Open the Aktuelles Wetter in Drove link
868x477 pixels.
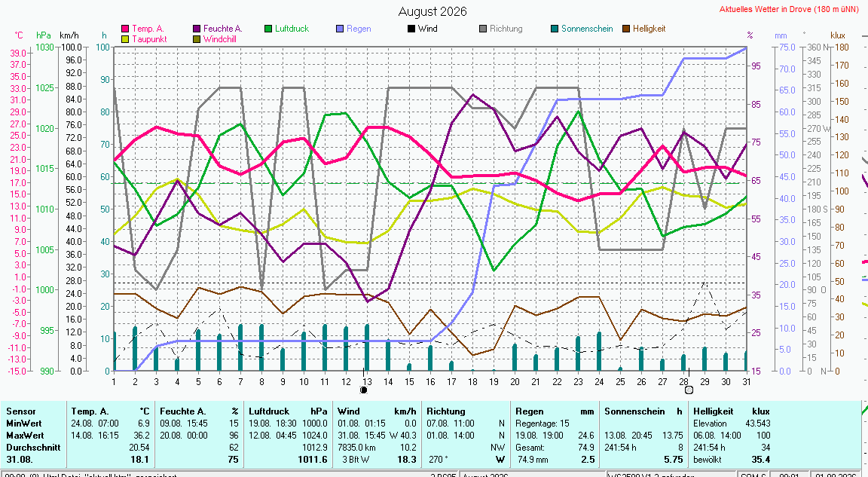[x=789, y=9]
